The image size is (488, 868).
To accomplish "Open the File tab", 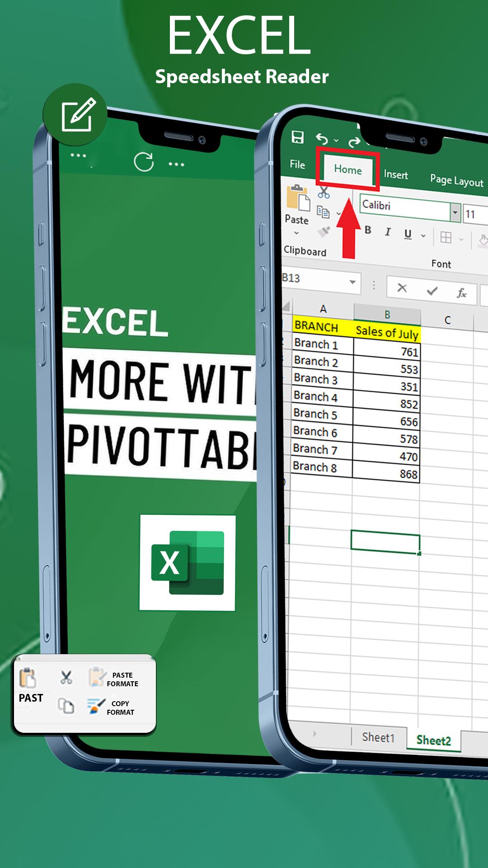I will click(x=297, y=164).
